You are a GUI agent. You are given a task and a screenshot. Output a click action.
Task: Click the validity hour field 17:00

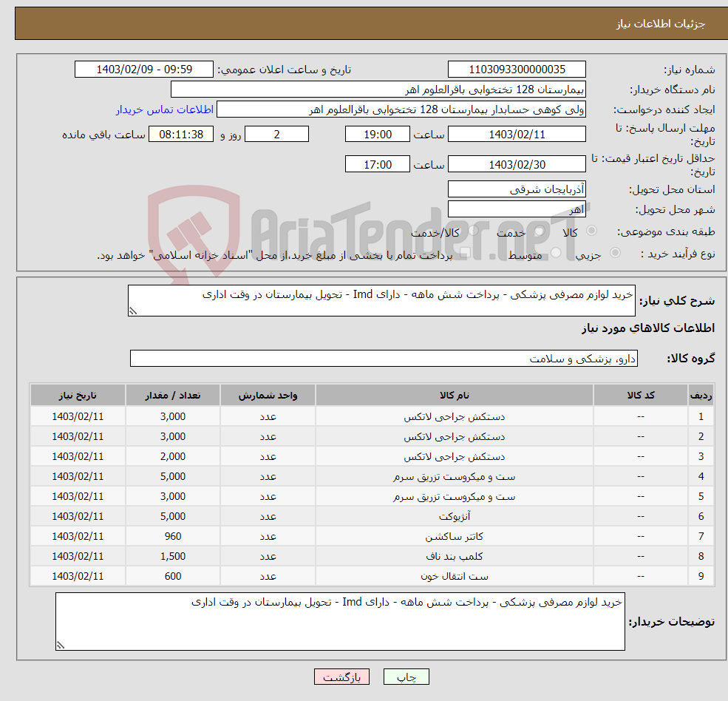[378, 164]
